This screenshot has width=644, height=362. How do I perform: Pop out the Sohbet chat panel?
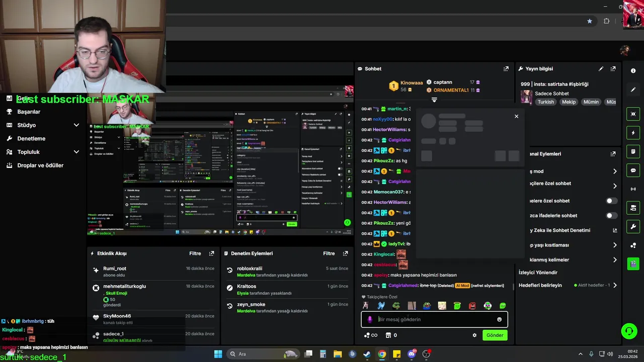point(506,69)
